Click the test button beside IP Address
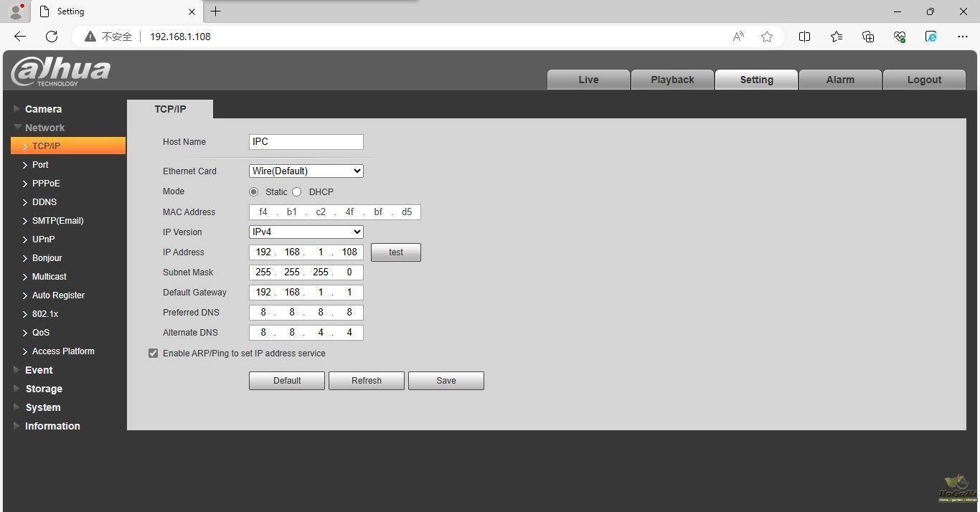Image resolution: width=980 pixels, height=512 pixels. (395, 252)
